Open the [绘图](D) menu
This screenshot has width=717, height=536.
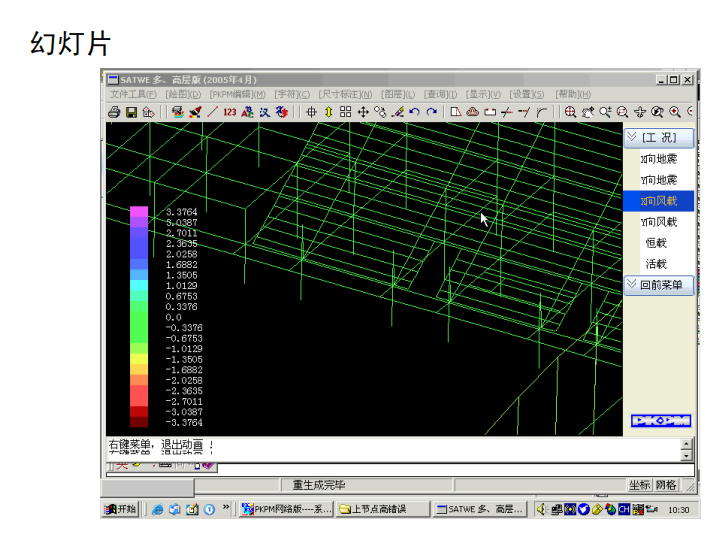(x=183, y=94)
